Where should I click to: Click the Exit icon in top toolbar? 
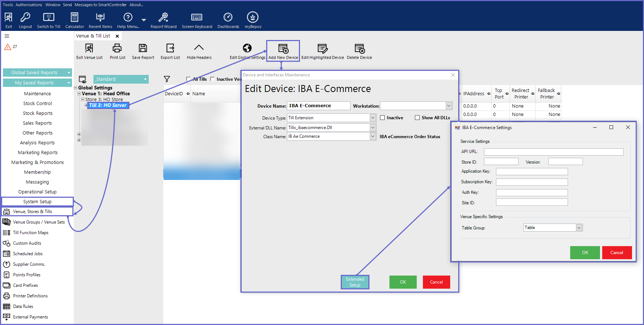coord(8,20)
